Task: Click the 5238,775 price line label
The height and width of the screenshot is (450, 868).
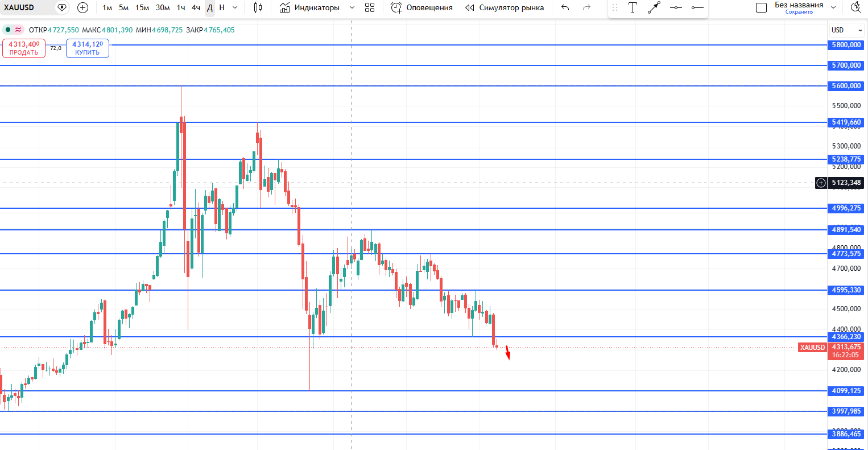Action: [x=846, y=159]
